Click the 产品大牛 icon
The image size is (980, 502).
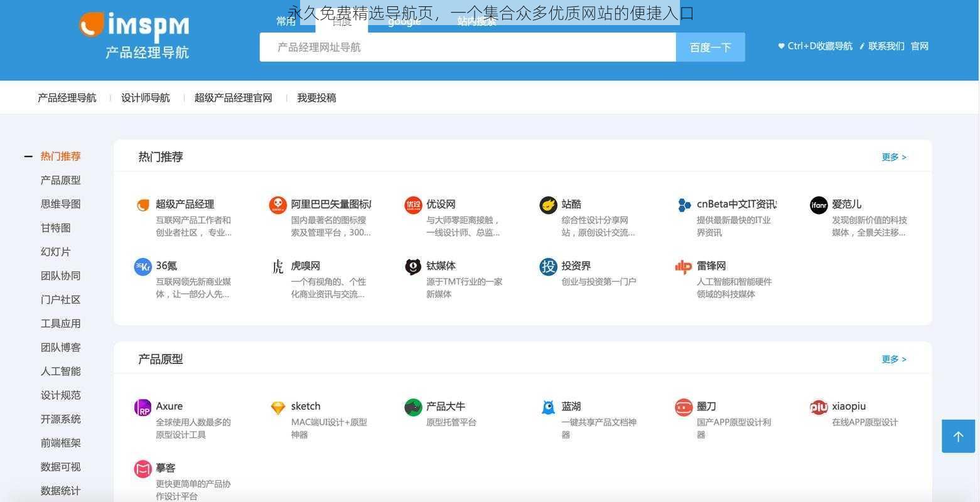point(413,407)
